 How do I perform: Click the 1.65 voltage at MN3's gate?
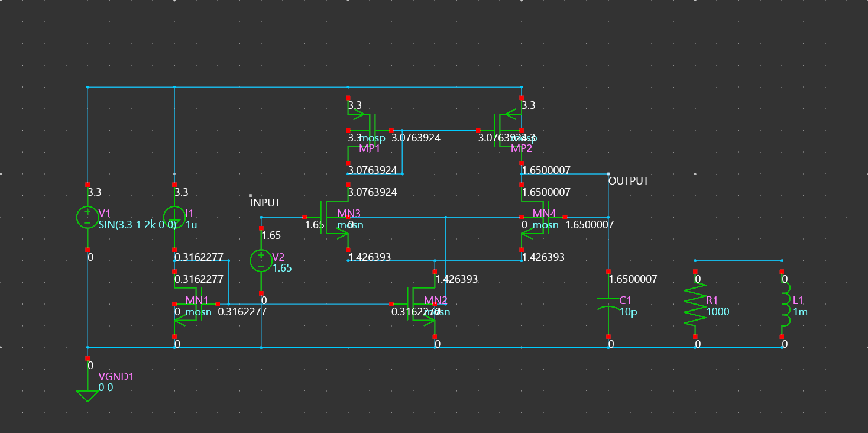315,225
